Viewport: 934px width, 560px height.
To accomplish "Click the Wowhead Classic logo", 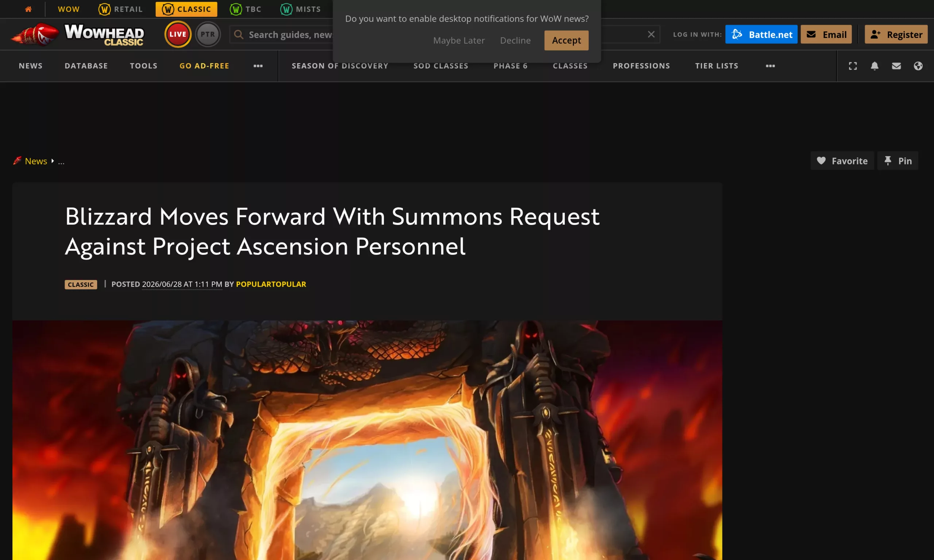I will (x=78, y=34).
